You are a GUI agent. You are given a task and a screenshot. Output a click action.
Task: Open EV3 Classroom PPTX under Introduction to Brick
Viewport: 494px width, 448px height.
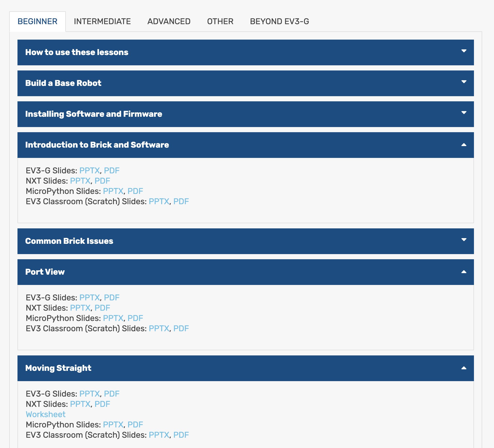pyautogui.click(x=159, y=201)
